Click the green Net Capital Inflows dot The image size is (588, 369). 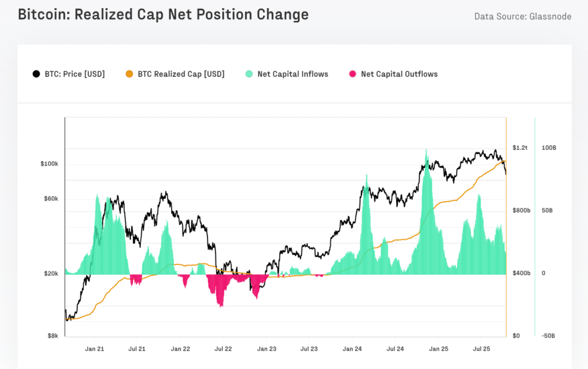(249, 74)
